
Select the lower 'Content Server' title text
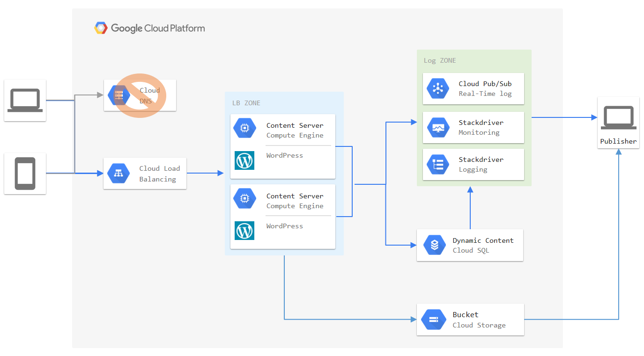tap(295, 196)
